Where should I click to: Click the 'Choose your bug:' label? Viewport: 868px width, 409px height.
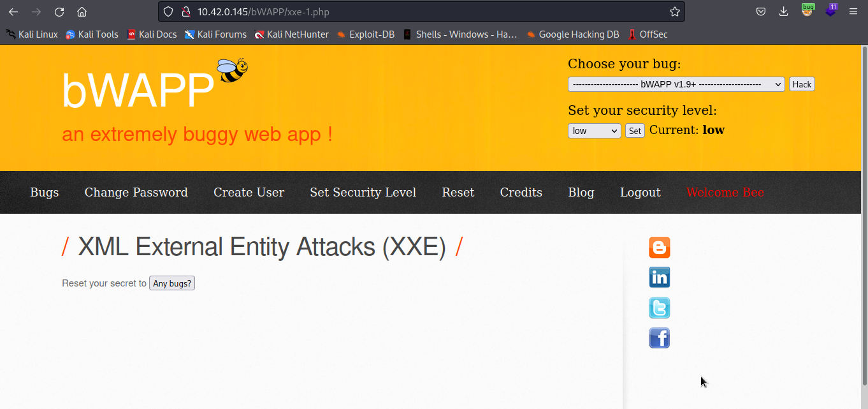[625, 64]
